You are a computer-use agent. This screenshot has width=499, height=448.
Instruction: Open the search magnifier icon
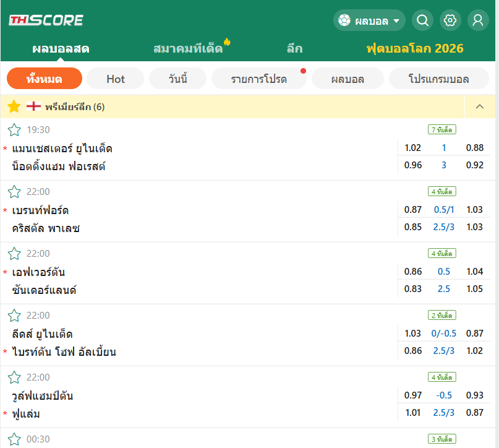tap(422, 20)
